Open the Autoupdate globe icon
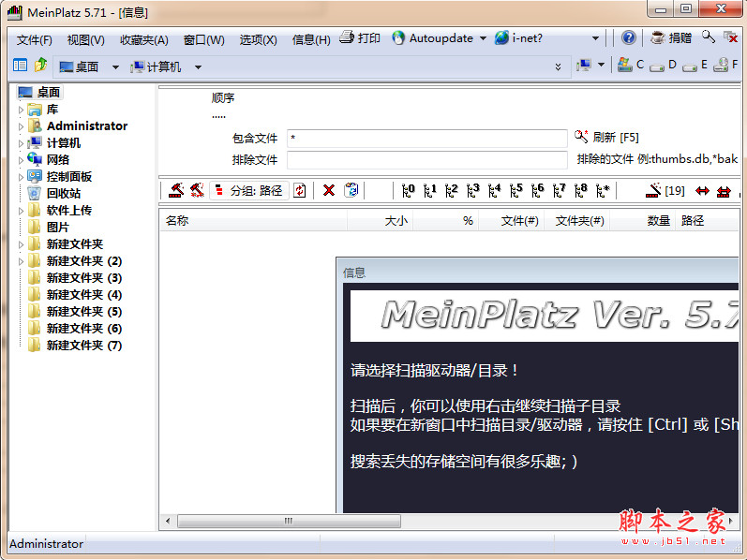The image size is (747, 560). [x=398, y=37]
